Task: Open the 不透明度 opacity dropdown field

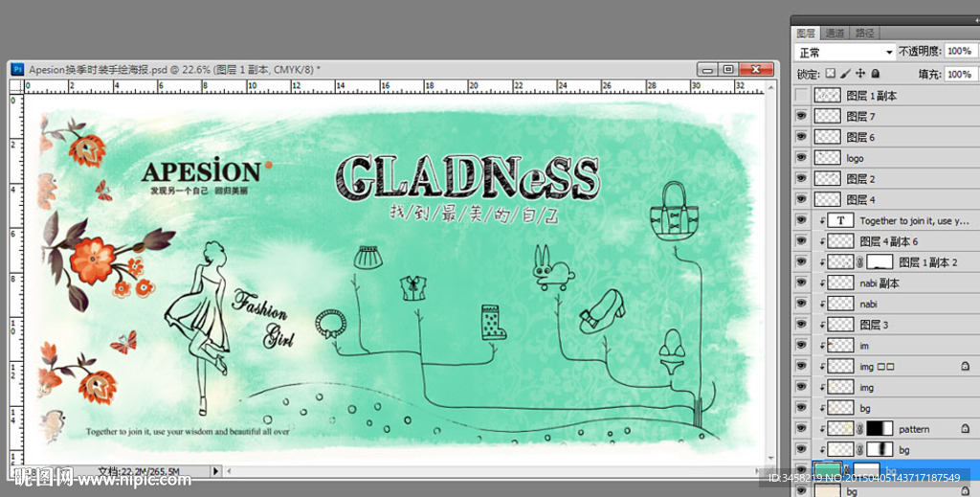Action: pyautogui.click(x=960, y=52)
